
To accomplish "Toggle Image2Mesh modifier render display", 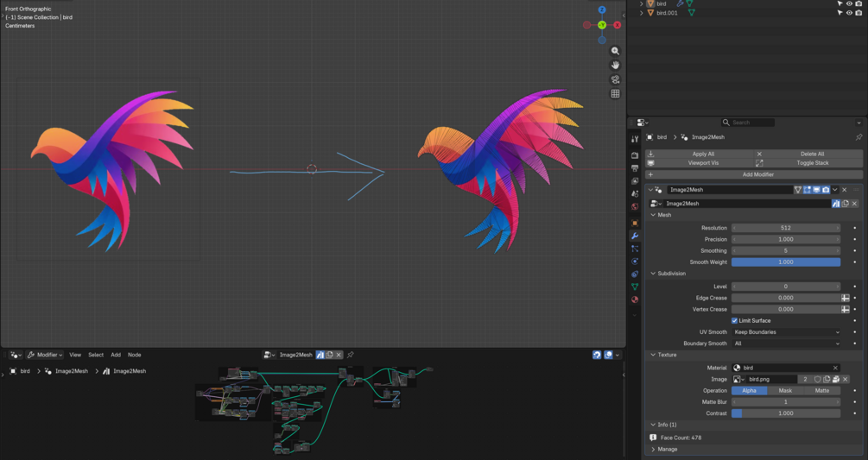I will coord(826,190).
